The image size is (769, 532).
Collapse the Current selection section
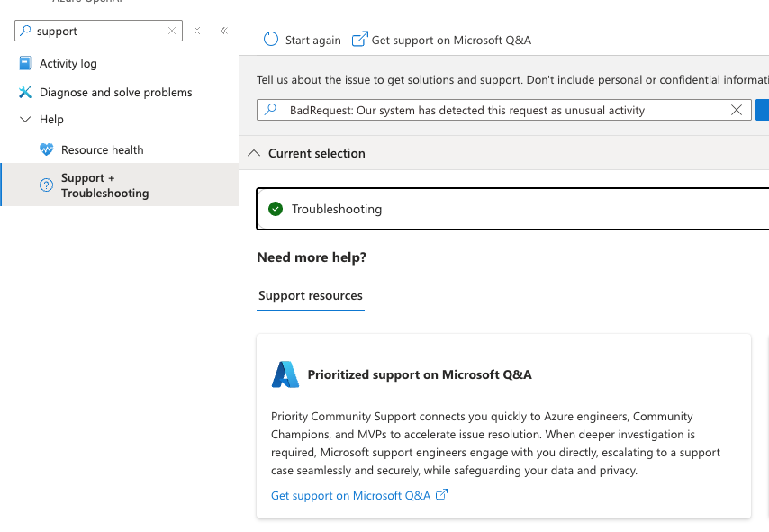point(254,153)
